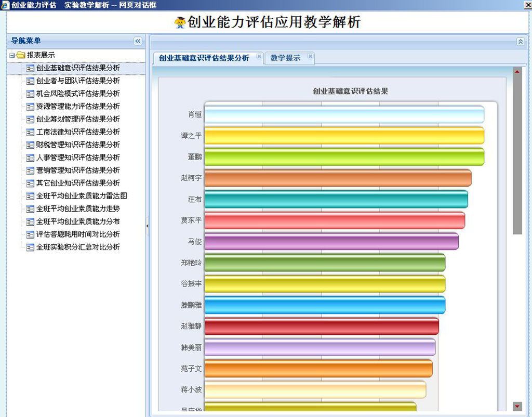532x417 pixels.
Task: Collapse the 报表展示 tree node
Action: 11,55
